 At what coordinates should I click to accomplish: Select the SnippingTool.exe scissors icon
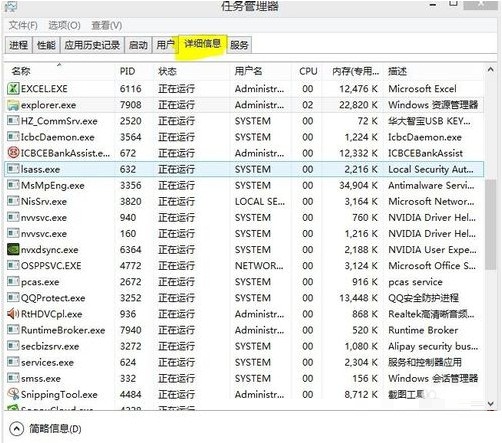(x=13, y=394)
